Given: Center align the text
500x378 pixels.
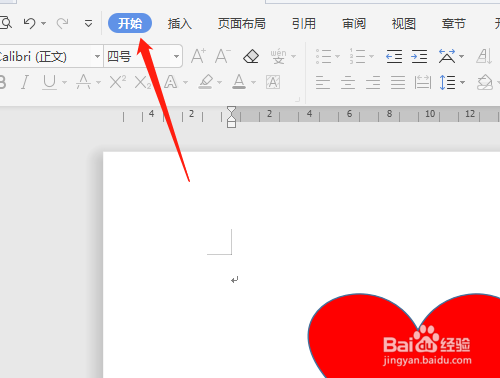Looking at the screenshot, I should pyautogui.click(x=348, y=82).
